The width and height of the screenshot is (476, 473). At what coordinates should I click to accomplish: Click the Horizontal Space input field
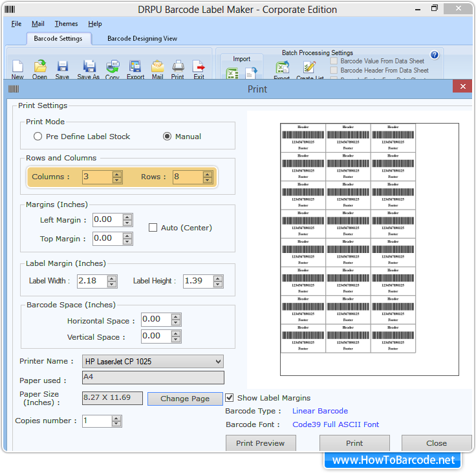coord(157,320)
